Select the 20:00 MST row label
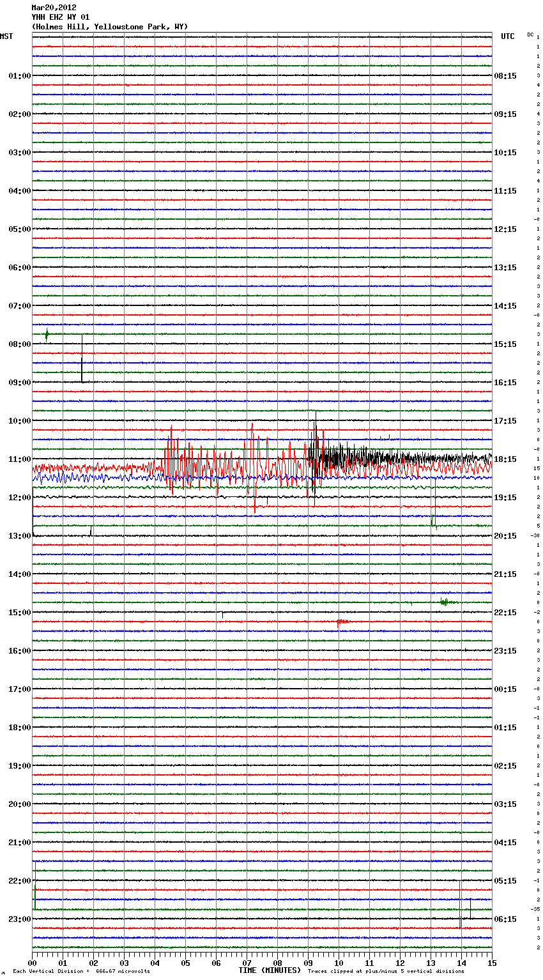543x980 pixels. pos(20,804)
